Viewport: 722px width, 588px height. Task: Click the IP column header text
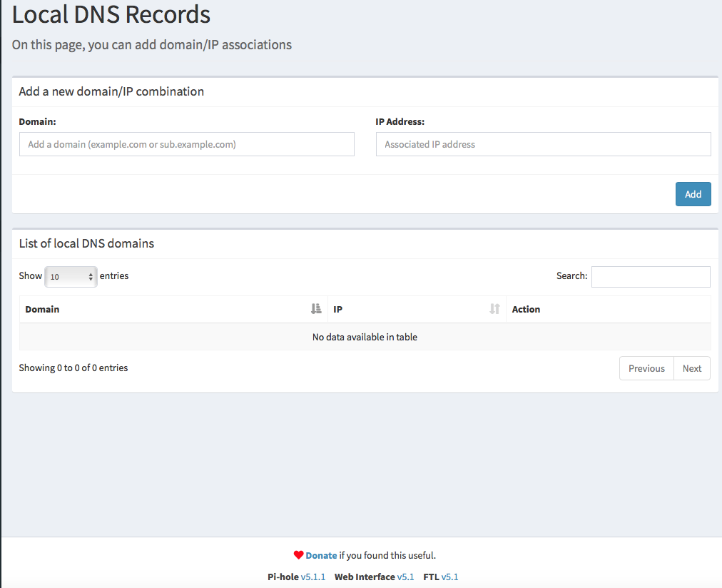click(338, 309)
